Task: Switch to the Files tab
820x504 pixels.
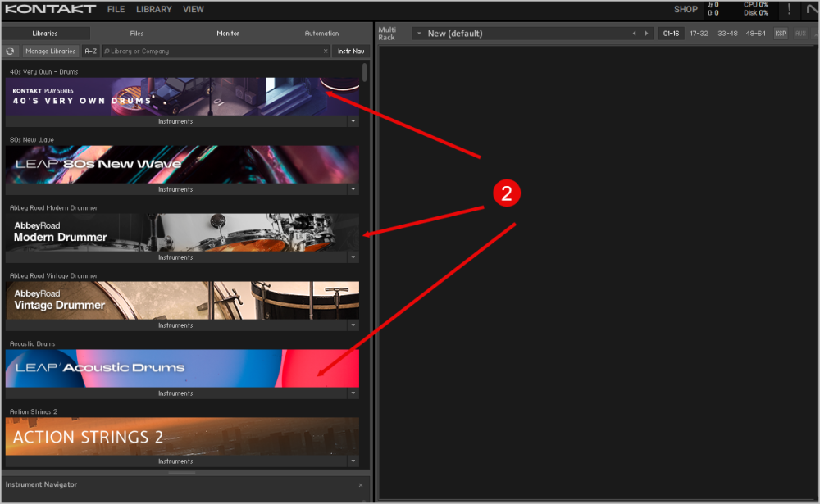Action: 136,34
